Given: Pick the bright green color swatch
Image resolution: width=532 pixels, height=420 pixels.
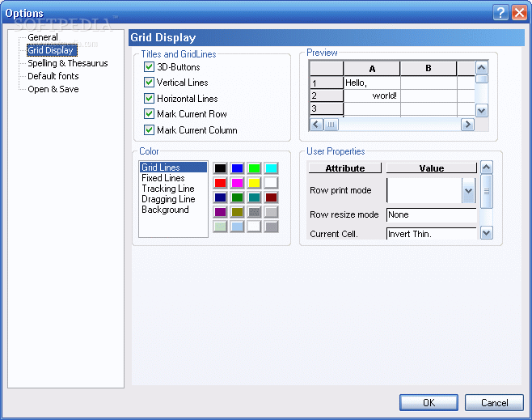Looking at the screenshot, I should (254, 168).
